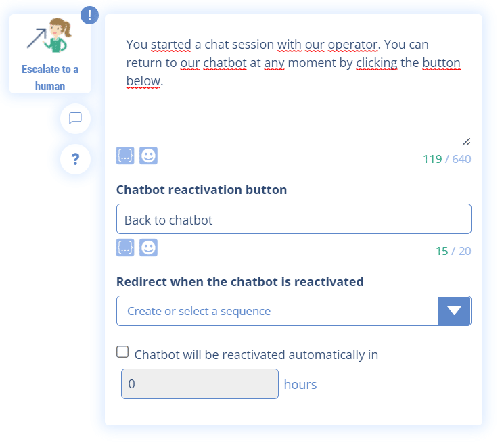Enable automatic chatbot reactivation checkbox
Image resolution: width=504 pixels, height=443 pixels.
tap(122, 352)
